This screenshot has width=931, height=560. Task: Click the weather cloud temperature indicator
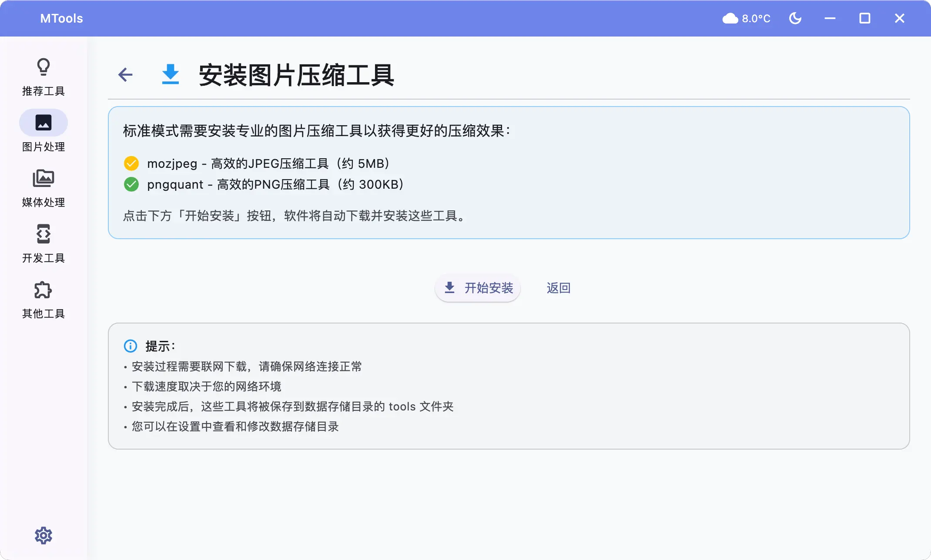tap(746, 18)
